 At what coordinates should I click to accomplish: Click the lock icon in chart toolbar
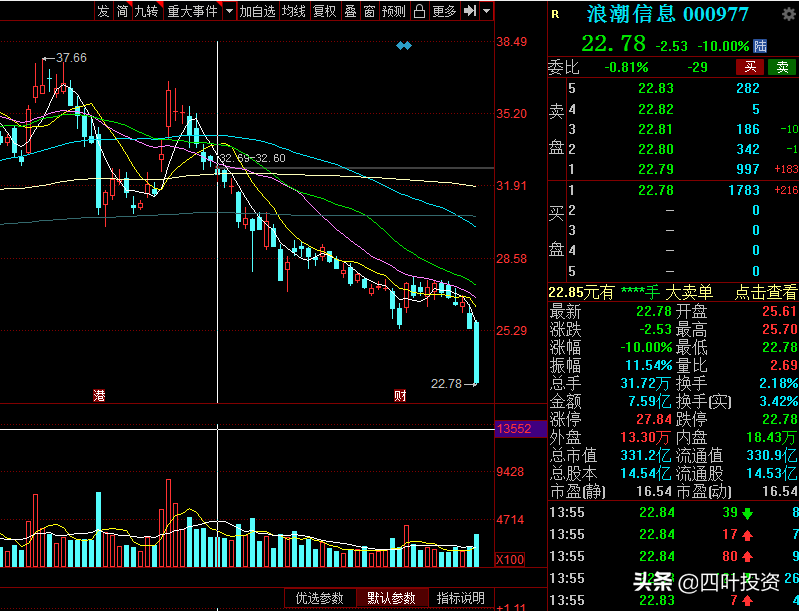click(x=419, y=11)
